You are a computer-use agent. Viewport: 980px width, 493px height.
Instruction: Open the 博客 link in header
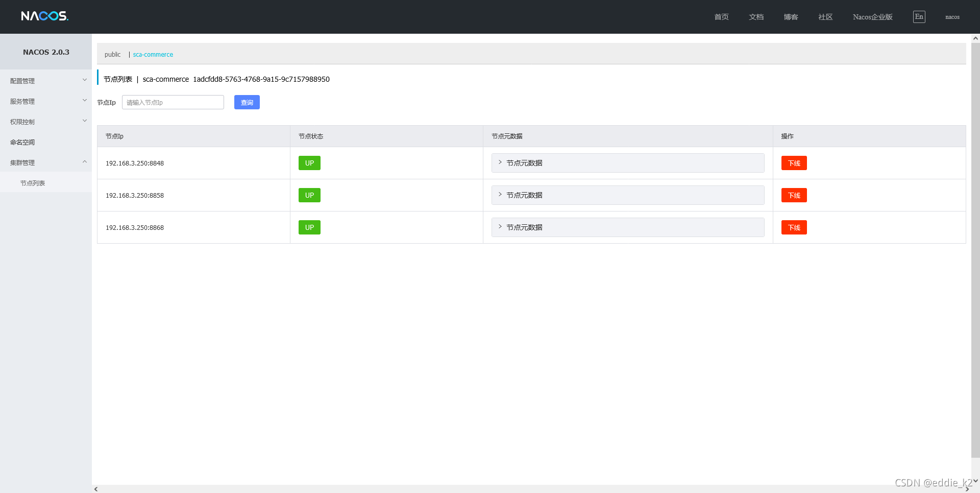coord(791,17)
